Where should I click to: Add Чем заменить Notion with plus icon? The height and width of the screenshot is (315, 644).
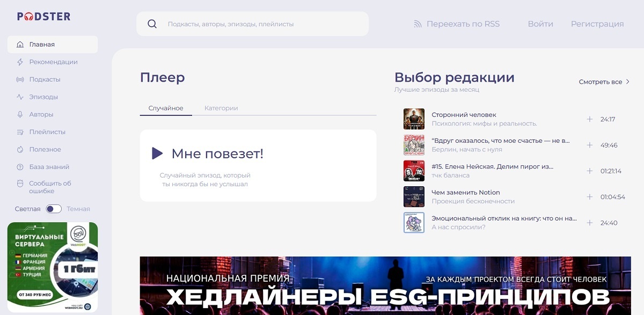point(589,197)
